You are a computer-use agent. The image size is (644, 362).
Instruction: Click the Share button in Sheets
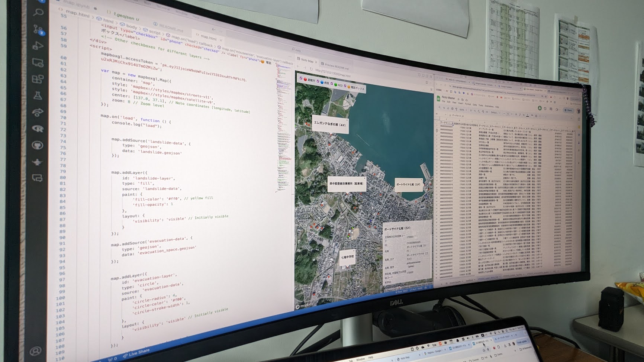569,110
